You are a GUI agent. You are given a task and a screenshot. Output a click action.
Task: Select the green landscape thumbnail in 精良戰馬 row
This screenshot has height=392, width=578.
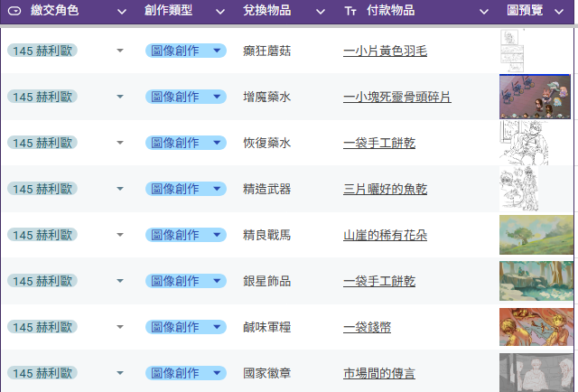[536, 235]
